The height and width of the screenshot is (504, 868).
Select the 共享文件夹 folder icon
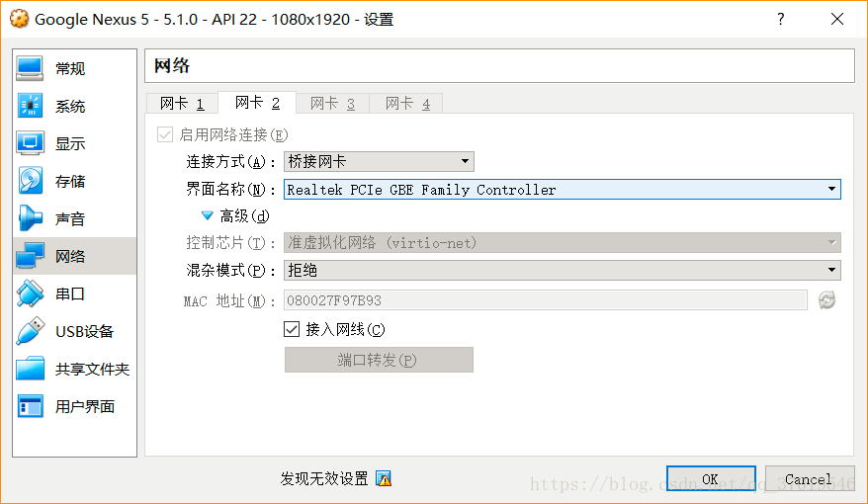click(30, 369)
